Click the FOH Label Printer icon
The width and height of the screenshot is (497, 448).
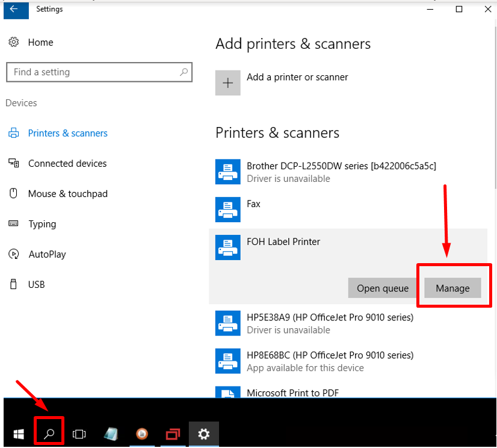[x=228, y=247]
